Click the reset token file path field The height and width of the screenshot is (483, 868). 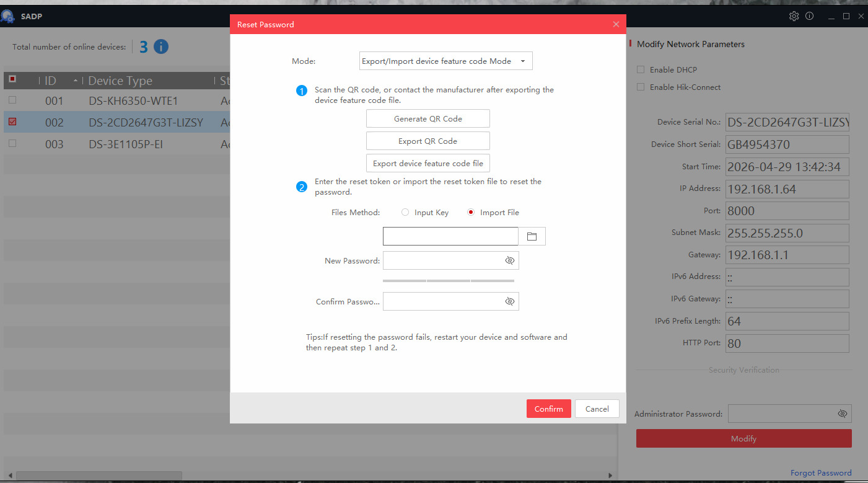(x=450, y=236)
